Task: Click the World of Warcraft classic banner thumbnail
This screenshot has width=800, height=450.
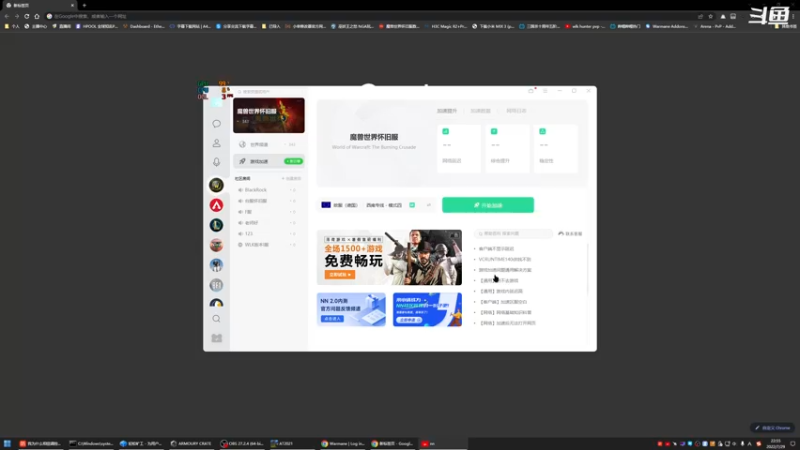Action: pos(269,115)
